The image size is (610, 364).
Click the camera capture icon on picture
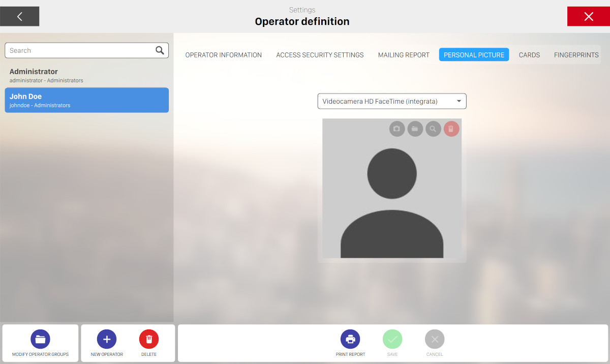[x=397, y=129]
